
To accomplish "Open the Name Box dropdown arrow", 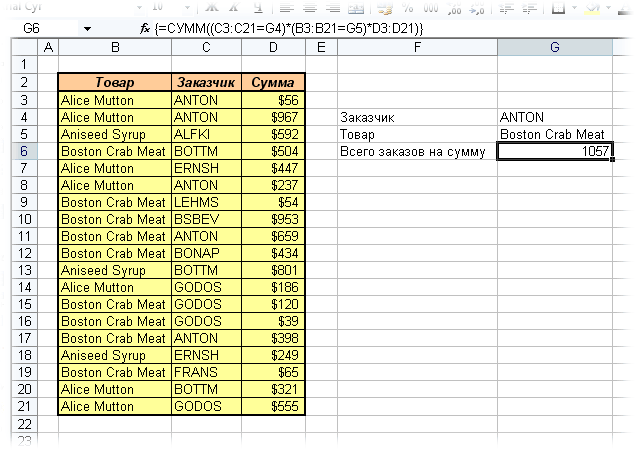I will [88, 28].
